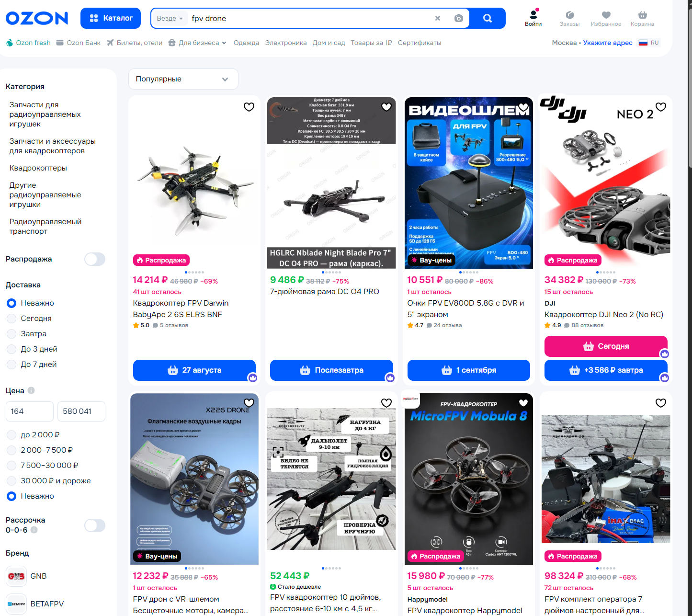Click the minimum price field 164
This screenshot has height=616, width=692.
(x=30, y=411)
